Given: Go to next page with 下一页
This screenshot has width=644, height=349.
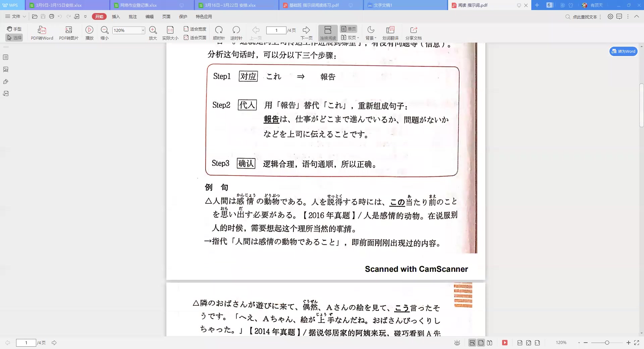Looking at the screenshot, I should click(x=306, y=33).
